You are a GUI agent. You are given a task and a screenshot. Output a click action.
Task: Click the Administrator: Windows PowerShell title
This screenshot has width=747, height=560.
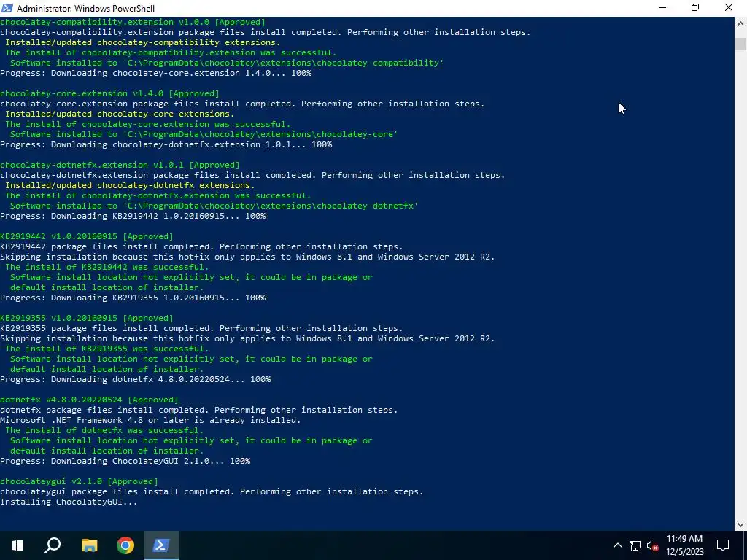click(85, 9)
